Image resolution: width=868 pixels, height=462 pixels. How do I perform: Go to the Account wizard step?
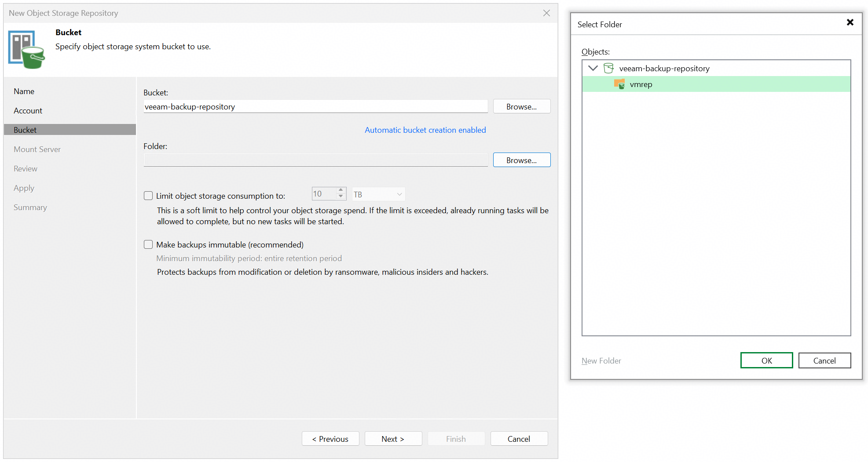pos(28,111)
